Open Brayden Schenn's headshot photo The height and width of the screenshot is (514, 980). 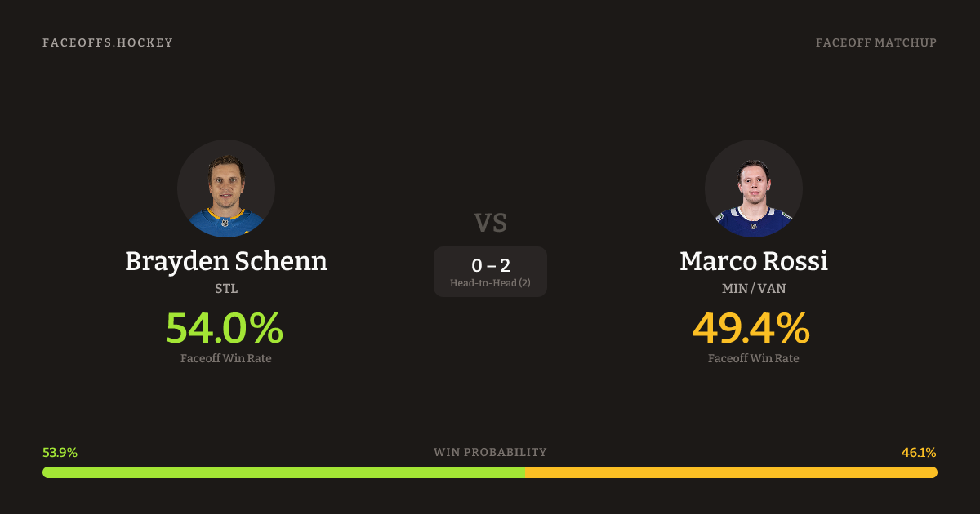pyautogui.click(x=226, y=188)
